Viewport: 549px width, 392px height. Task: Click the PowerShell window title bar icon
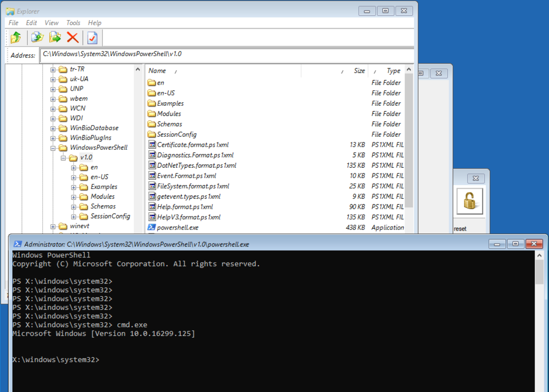[18, 244]
